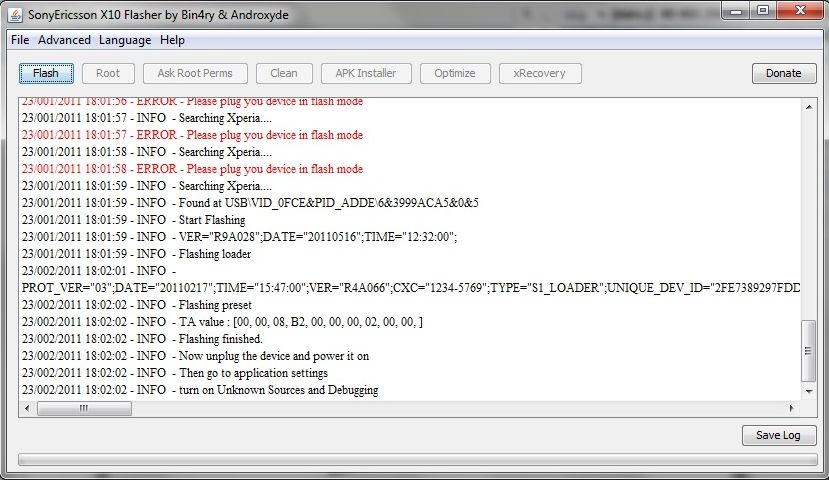Open the Language menu
The height and width of the screenshot is (480, 829).
click(x=125, y=40)
